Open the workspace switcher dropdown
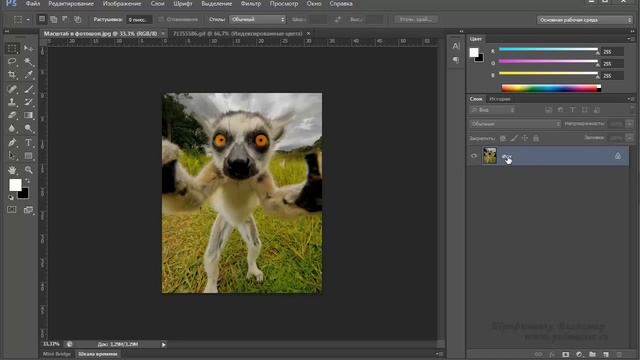640x360 pixels. (x=584, y=20)
